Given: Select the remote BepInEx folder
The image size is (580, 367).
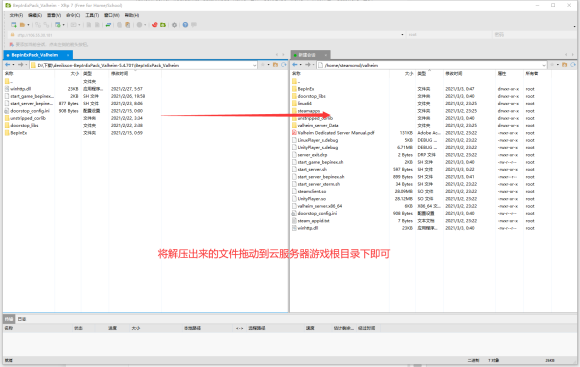Looking at the screenshot, I should 306,89.
